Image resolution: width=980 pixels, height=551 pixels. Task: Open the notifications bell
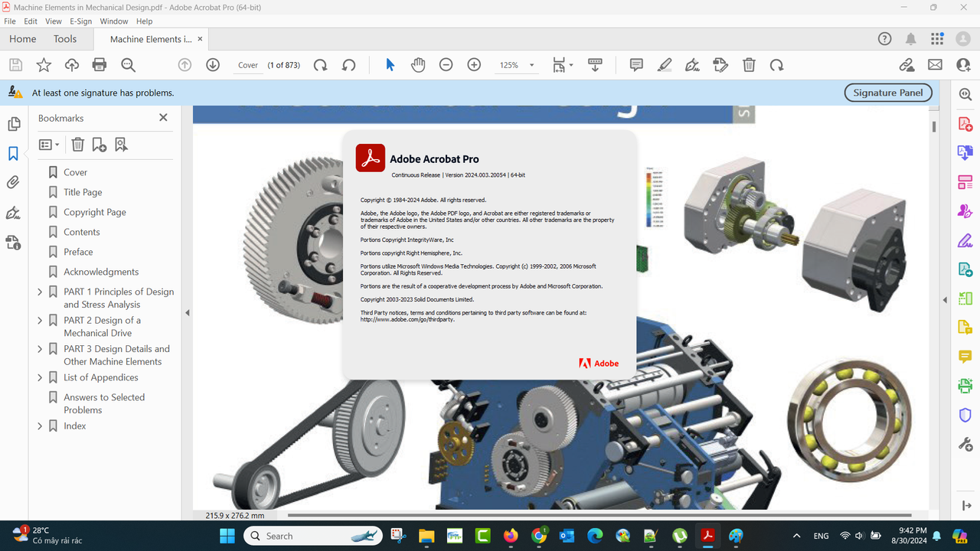point(911,39)
